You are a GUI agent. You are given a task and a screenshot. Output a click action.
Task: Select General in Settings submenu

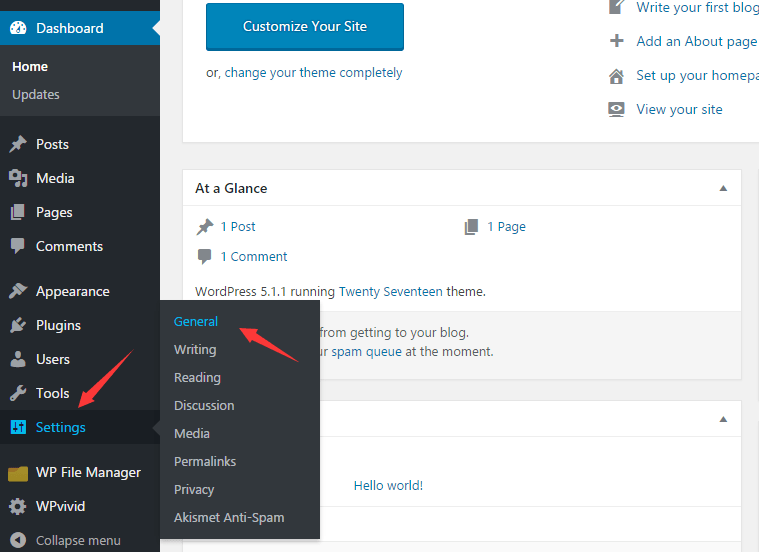tap(196, 322)
